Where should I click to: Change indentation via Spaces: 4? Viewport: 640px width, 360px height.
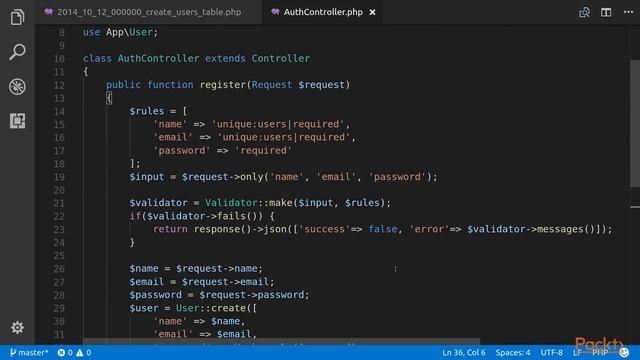pyautogui.click(x=513, y=353)
